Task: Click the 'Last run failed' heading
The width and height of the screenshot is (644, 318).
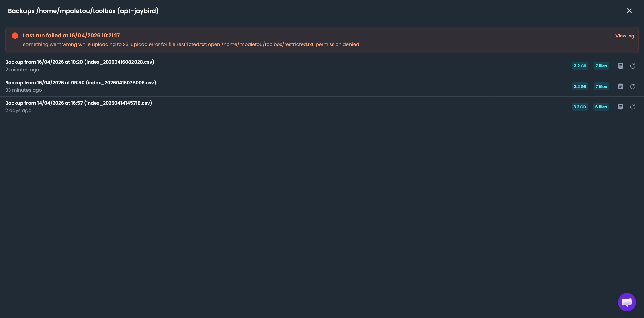Action: (71, 35)
